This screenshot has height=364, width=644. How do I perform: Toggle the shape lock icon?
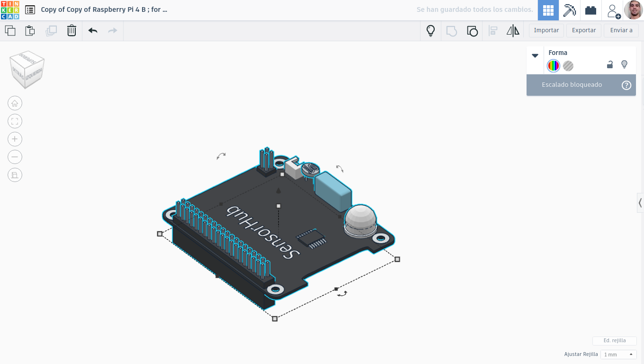(610, 64)
